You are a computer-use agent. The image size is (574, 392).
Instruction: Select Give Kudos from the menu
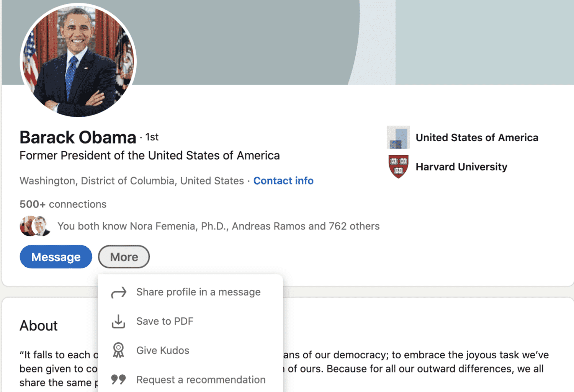(x=162, y=350)
